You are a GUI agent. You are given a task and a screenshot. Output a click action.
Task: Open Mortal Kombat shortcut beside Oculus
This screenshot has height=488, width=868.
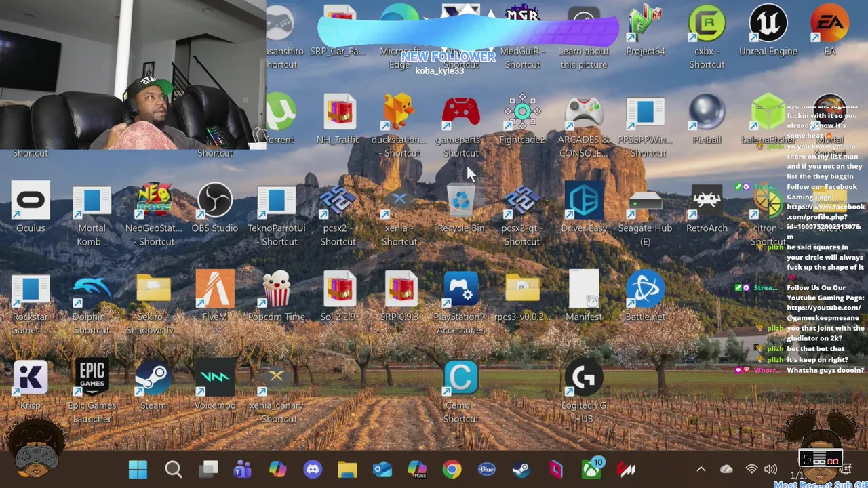tap(92, 201)
